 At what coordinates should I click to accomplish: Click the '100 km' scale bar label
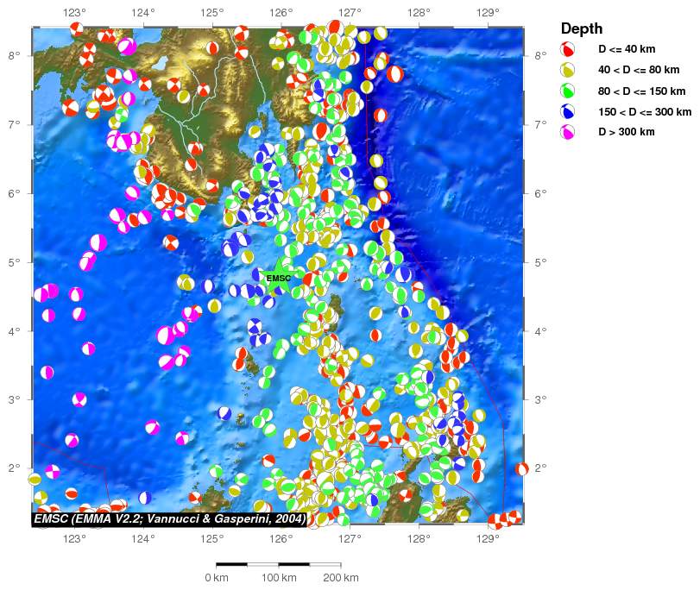(x=279, y=577)
